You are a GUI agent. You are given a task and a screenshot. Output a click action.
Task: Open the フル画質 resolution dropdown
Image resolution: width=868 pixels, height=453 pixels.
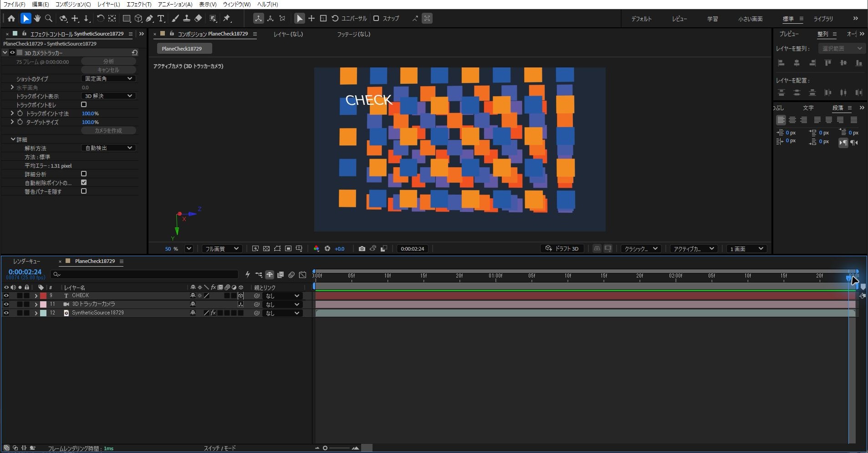tap(222, 249)
